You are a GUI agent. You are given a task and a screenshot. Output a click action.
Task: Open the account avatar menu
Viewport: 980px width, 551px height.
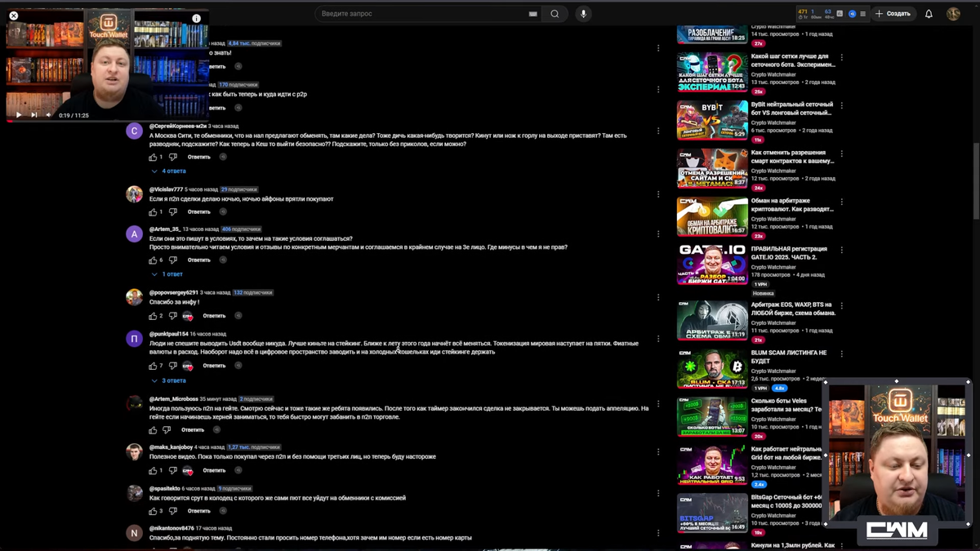coord(953,14)
